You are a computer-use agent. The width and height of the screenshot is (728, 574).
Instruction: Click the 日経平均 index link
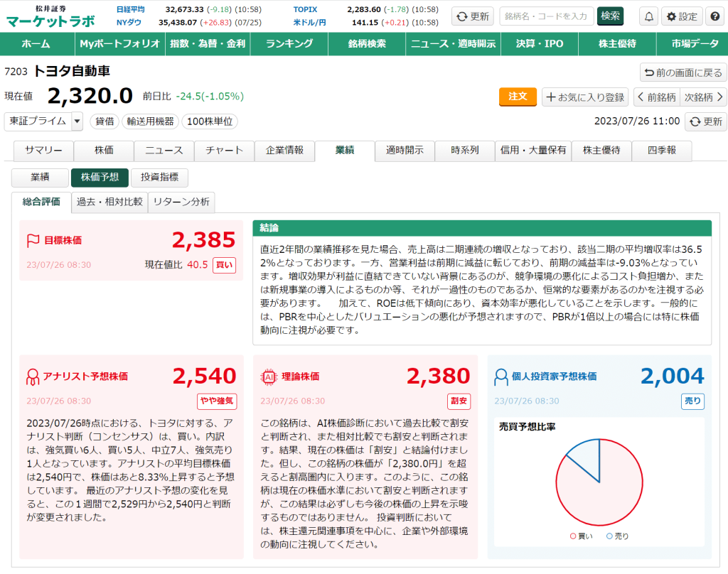131,9
